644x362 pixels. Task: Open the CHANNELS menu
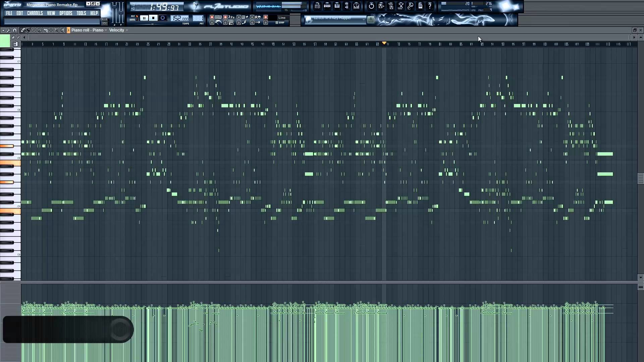coord(35,13)
